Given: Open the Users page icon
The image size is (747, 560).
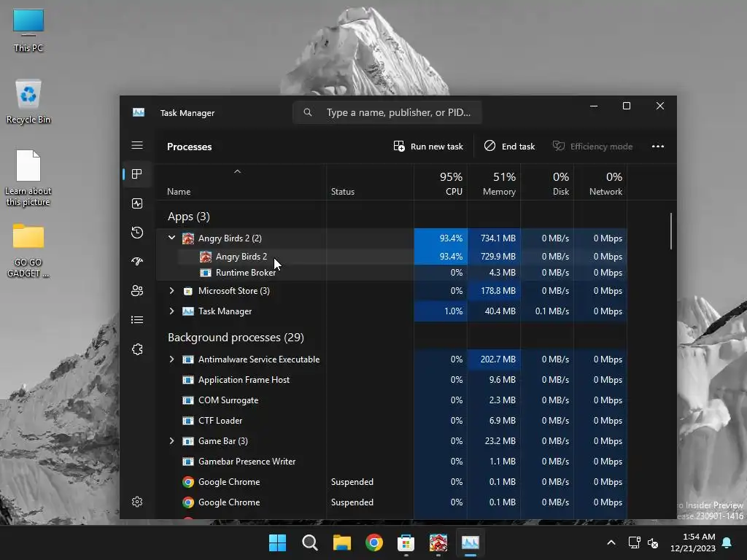Looking at the screenshot, I should tap(137, 291).
